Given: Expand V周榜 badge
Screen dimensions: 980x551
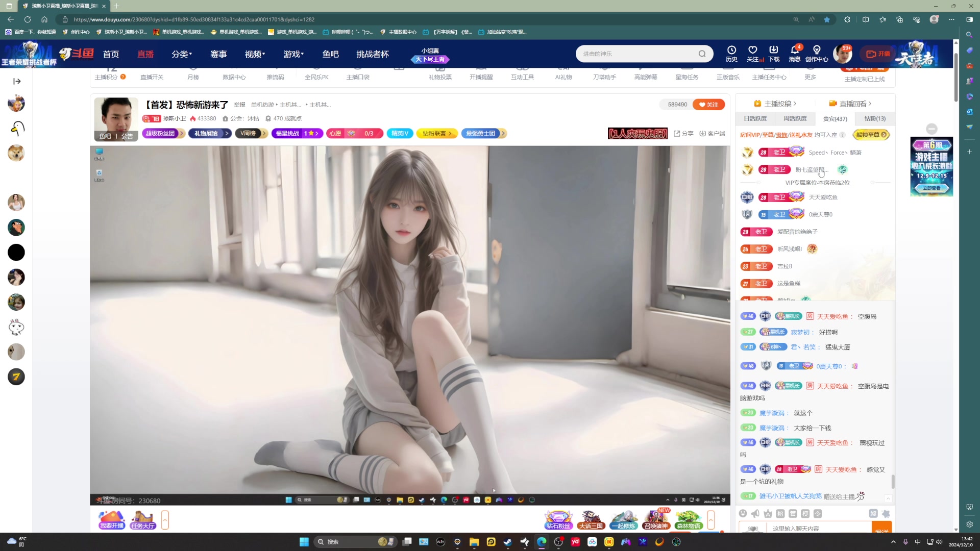Looking at the screenshot, I should [251, 133].
